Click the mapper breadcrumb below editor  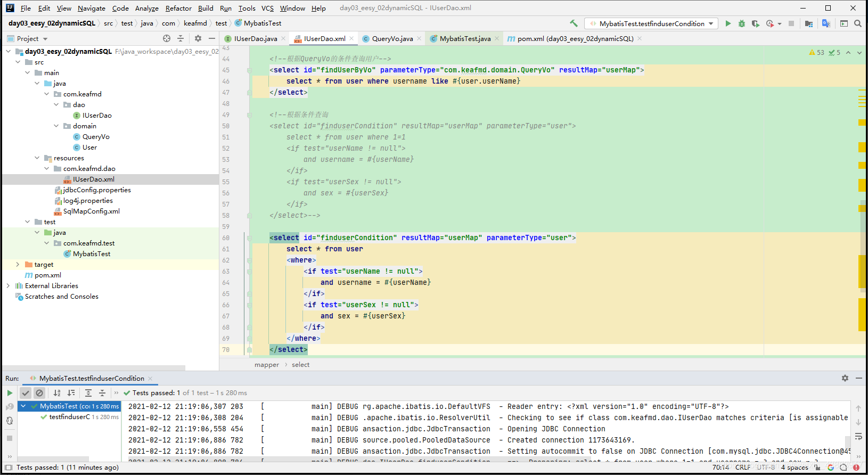[x=267, y=365]
